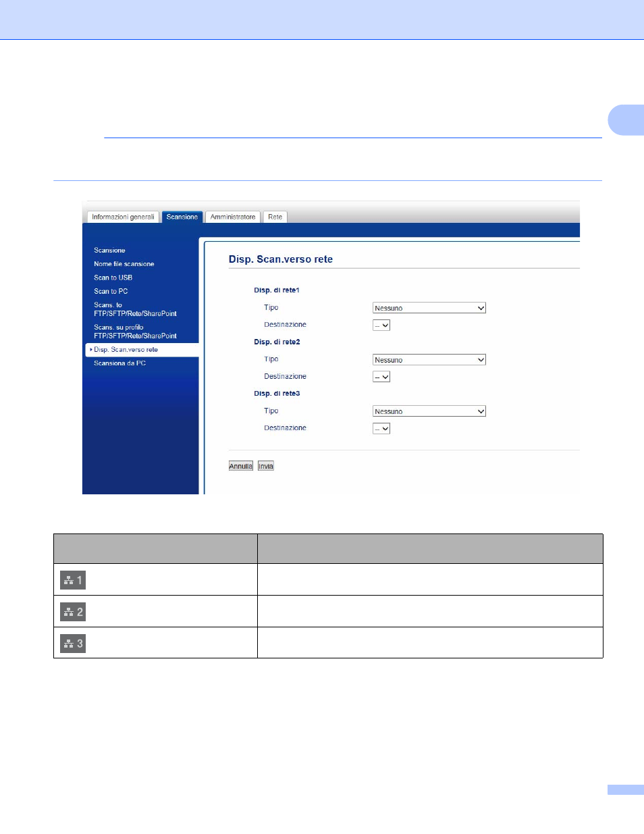644x834 pixels.
Task: Go to Scan to PC settings
Action: point(111,291)
